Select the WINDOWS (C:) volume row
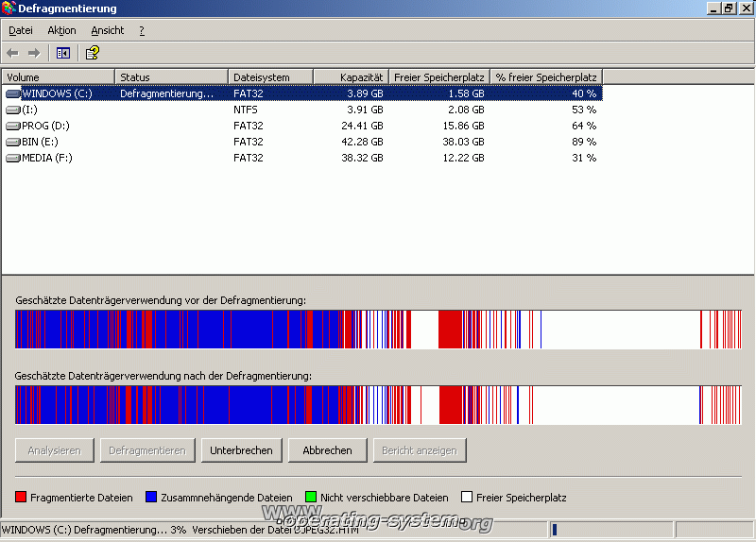Image resolution: width=756 pixels, height=542 pixels. [302, 93]
